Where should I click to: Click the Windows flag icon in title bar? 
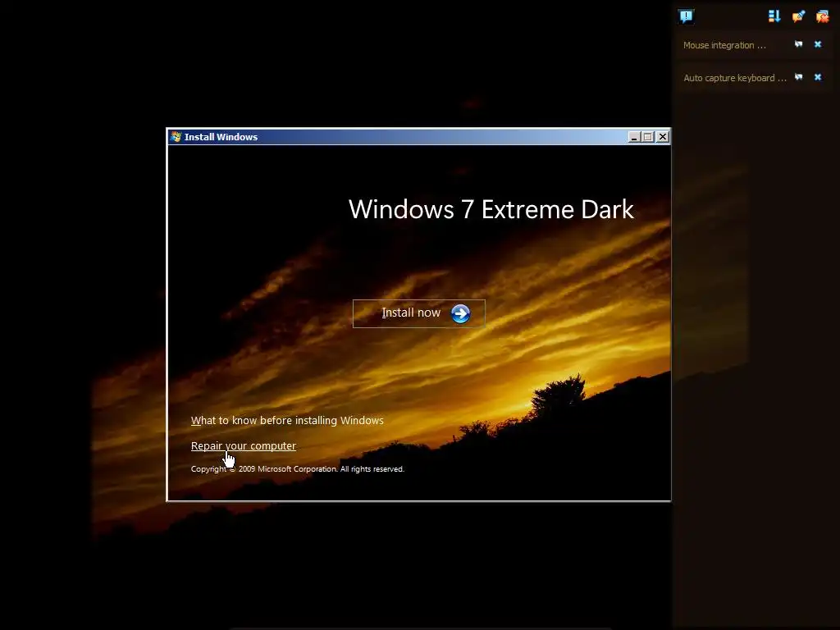(176, 137)
